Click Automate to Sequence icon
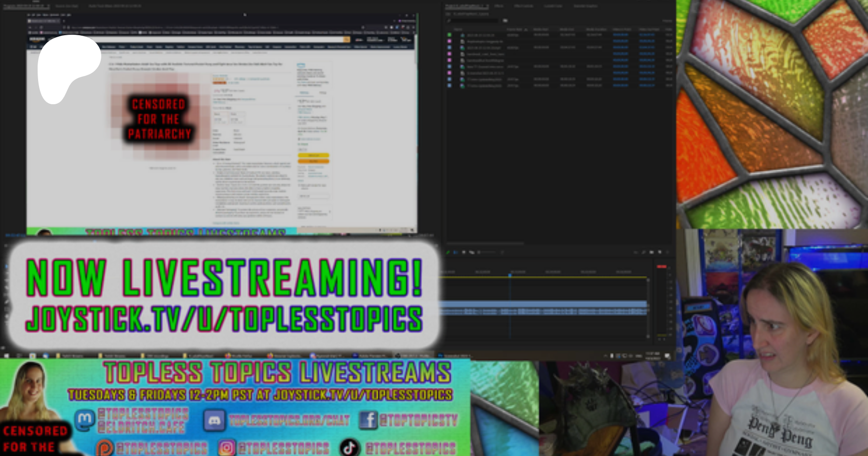868x456 pixels. (635, 252)
